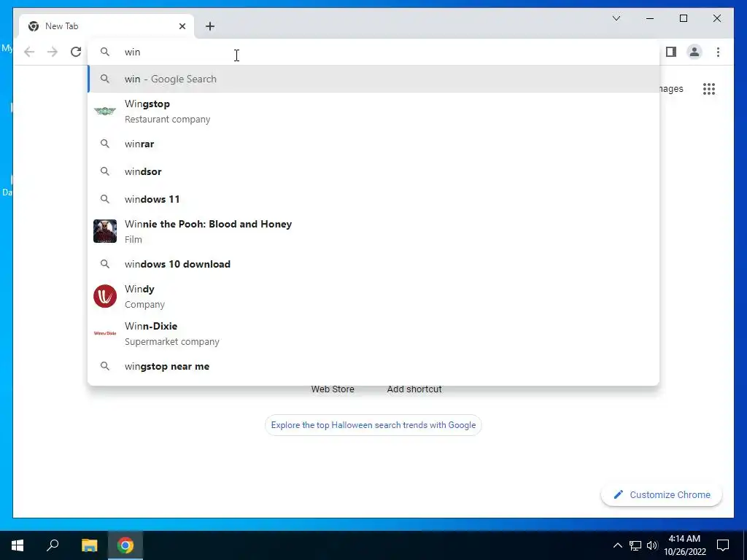This screenshot has width=747, height=560.
Task: Click the reload page icon
Action: (x=76, y=52)
